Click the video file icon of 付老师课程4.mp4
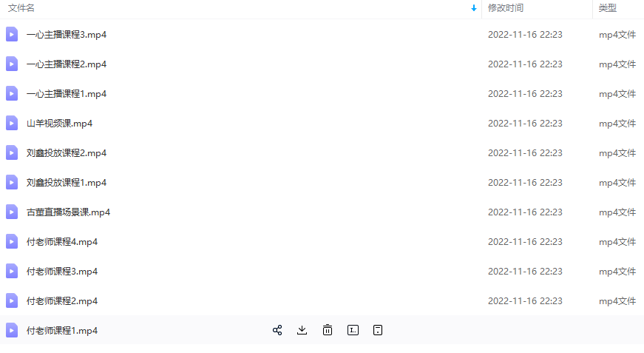Screen dimensions: 644x353 (x=12, y=241)
